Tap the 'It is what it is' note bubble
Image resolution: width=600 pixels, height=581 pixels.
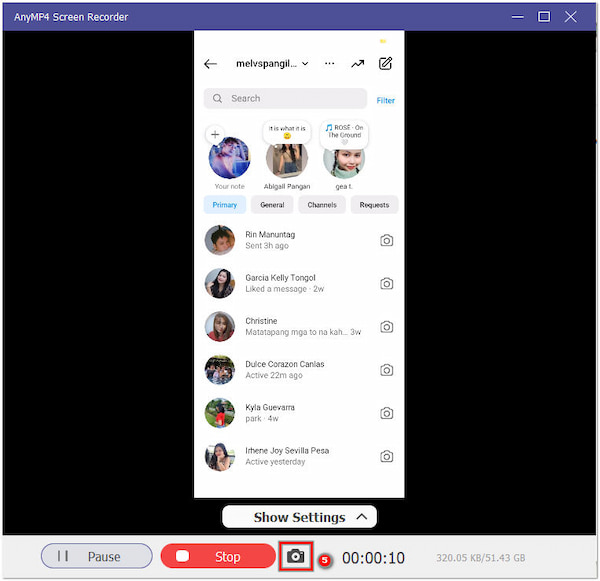point(287,132)
